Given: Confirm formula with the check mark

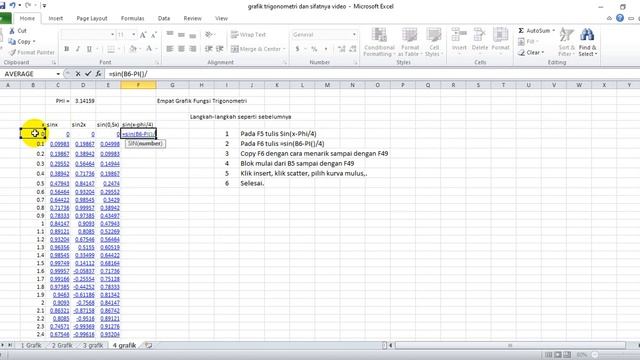Looking at the screenshot, I should click(x=88, y=74).
